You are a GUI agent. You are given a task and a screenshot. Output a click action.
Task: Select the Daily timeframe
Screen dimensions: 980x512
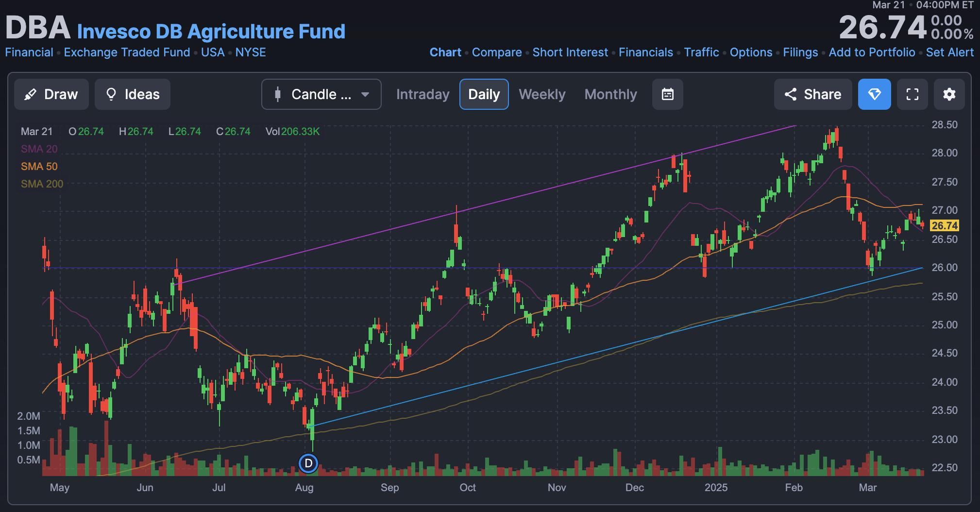484,94
